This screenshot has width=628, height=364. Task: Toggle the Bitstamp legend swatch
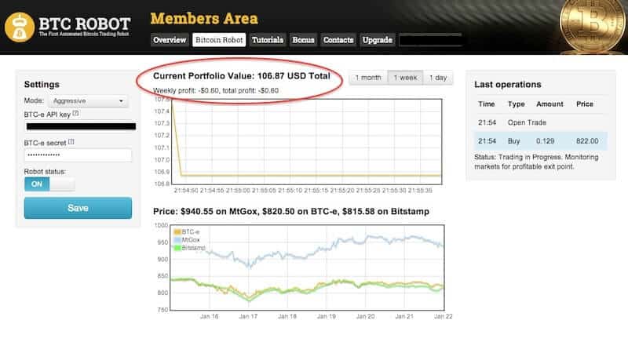coord(177,248)
